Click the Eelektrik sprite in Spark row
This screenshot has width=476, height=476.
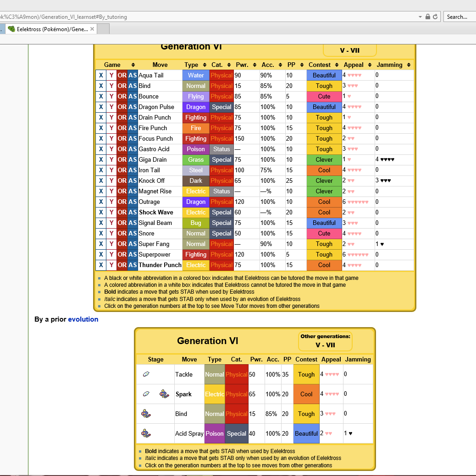coord(164,394)
